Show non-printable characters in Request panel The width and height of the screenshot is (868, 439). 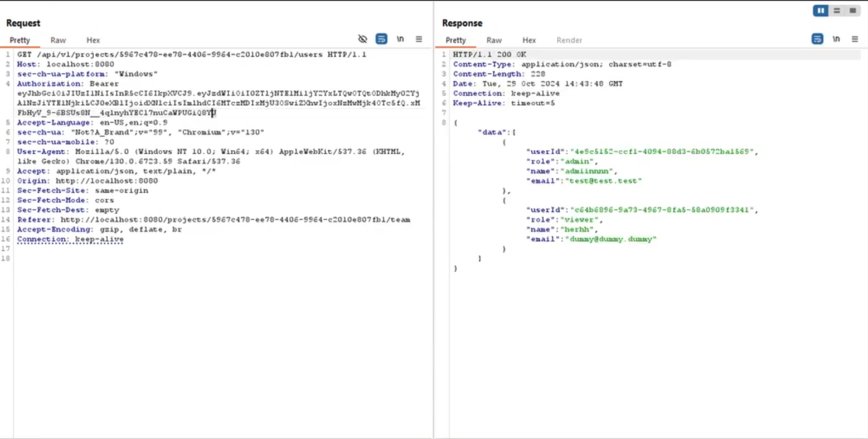pos(400,39)
